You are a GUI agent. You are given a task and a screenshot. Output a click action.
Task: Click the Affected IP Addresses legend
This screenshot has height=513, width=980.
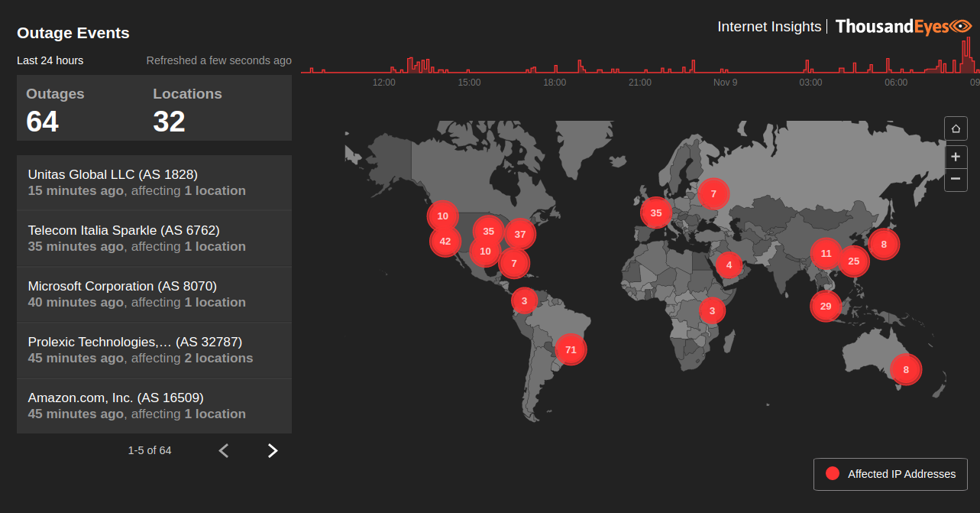pyautogui.click(x=891, y=474)
